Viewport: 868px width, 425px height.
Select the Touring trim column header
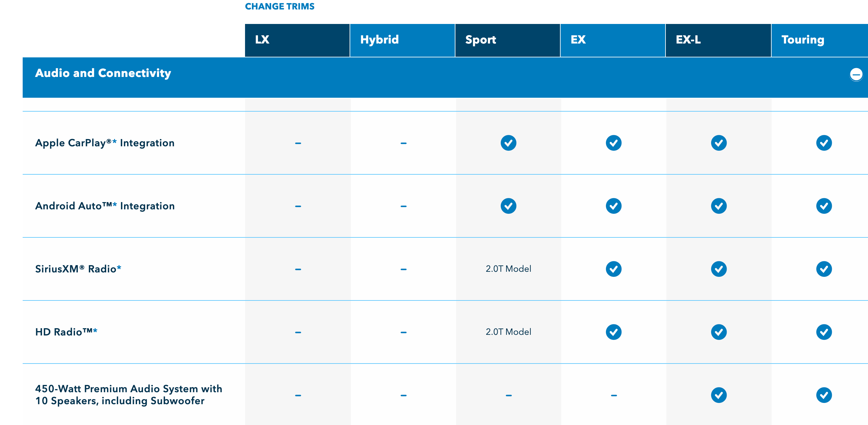pos(819,40)
